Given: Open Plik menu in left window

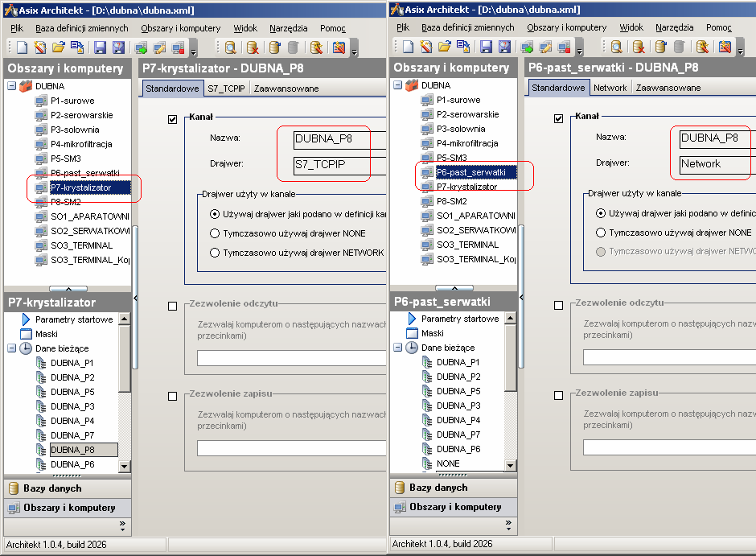Looking at the screenshot, I should click(x=17, y=28).
